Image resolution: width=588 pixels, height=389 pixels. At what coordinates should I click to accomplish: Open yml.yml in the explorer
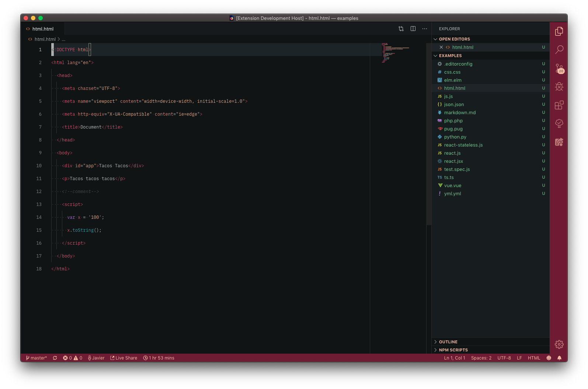click(x=490, y=193)
